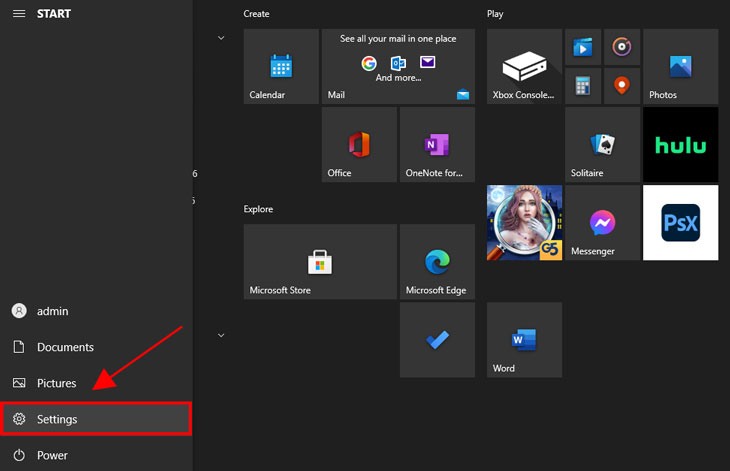Launch Microsoft Edge from Explore group

tap(437, 262)
